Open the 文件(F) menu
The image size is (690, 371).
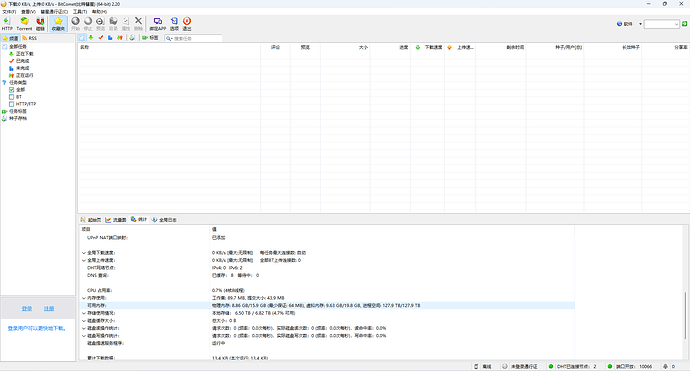(x=9, y=11)
